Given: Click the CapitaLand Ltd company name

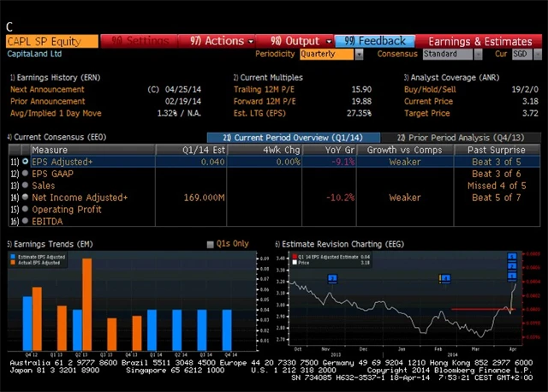Looking at the screenshot, I should tap(34, 54).
